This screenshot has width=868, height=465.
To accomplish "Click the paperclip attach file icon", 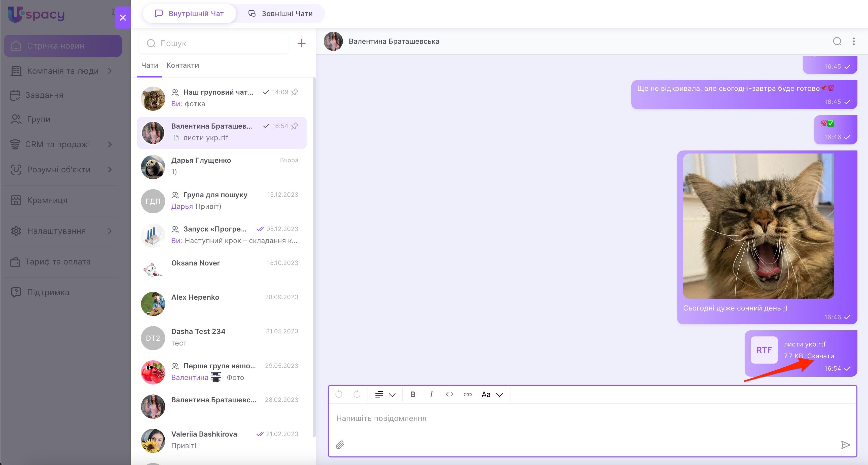I will coord(340,445).
